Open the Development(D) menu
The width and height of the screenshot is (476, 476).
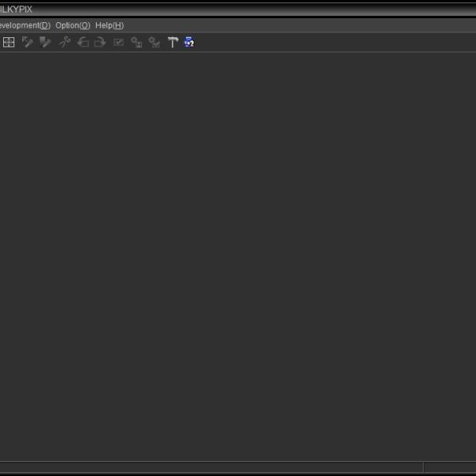[24, 25]
